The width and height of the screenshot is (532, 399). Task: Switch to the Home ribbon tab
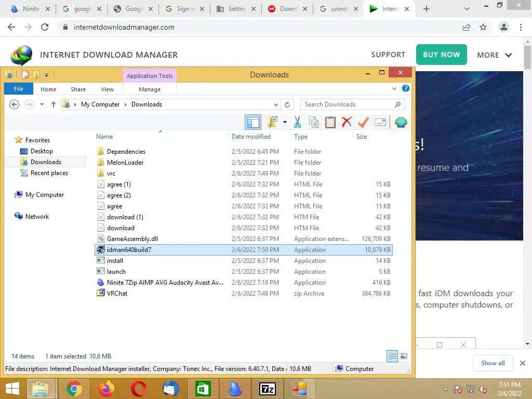point(48,89)
